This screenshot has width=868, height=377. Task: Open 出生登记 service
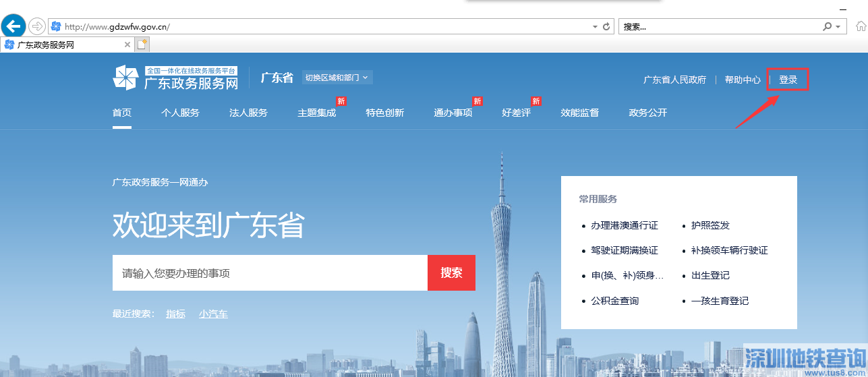(710, 275)
